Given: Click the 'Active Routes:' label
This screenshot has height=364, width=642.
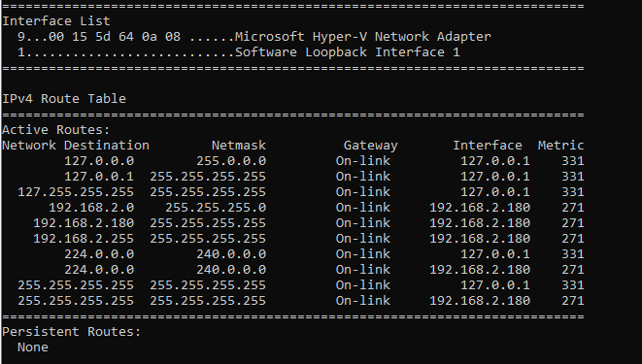Looking at the screenshot, I should click(x=56, y=130).
